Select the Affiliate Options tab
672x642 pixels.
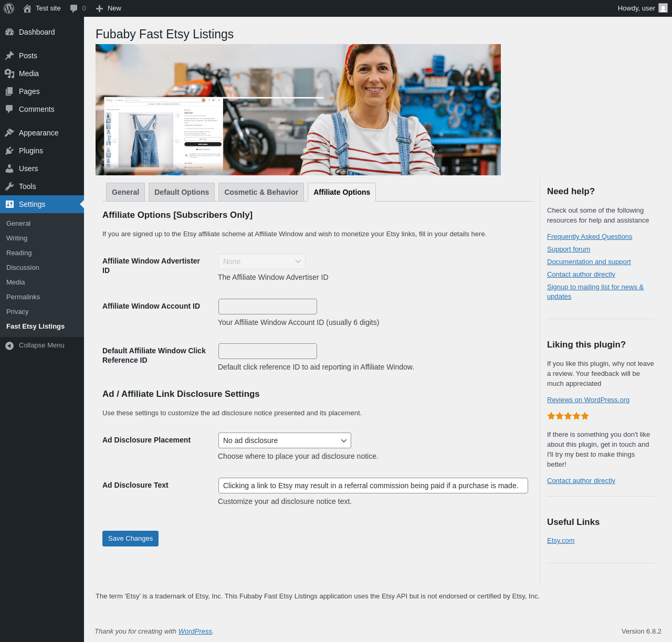(x=342, y=192)
